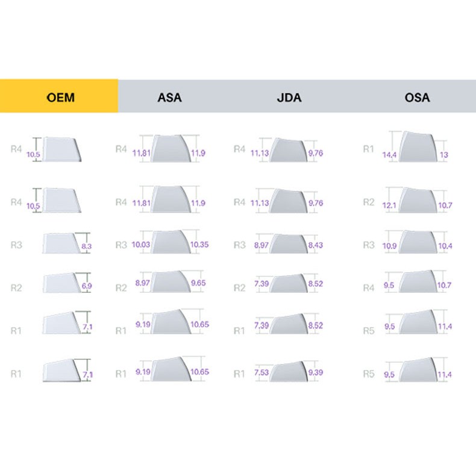Viewport: 476px width, 476px height.
Task: Click the 14.4 height measurement label
Action: (x=390, y=155)
